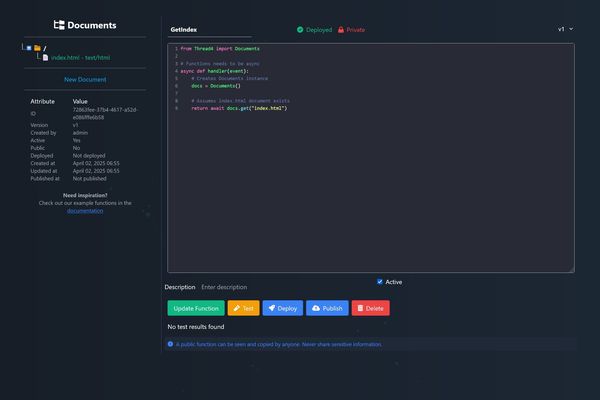
Task: Click inside the code editor area
Action: tap(370, 158)
